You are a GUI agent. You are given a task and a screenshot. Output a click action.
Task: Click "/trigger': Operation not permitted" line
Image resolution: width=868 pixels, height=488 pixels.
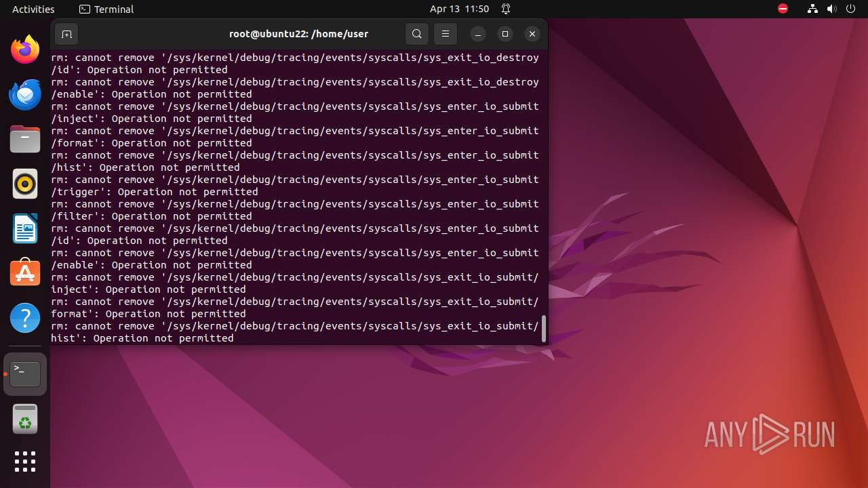(155, 192)
